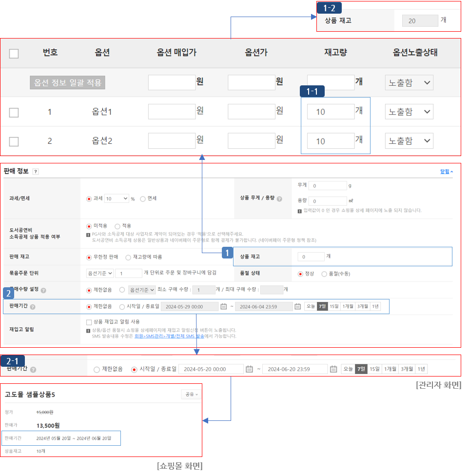Enable 상품 재입고 알림 사용 checkbox
Image resolution: width=469 pixels, height=476 pixels.
[89, 322]
